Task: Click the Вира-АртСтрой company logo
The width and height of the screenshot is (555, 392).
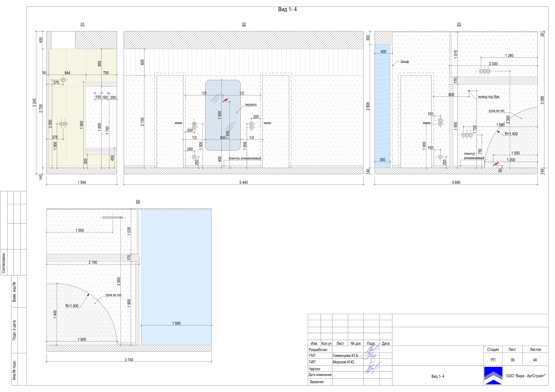Action: click(x=493, y=376)
